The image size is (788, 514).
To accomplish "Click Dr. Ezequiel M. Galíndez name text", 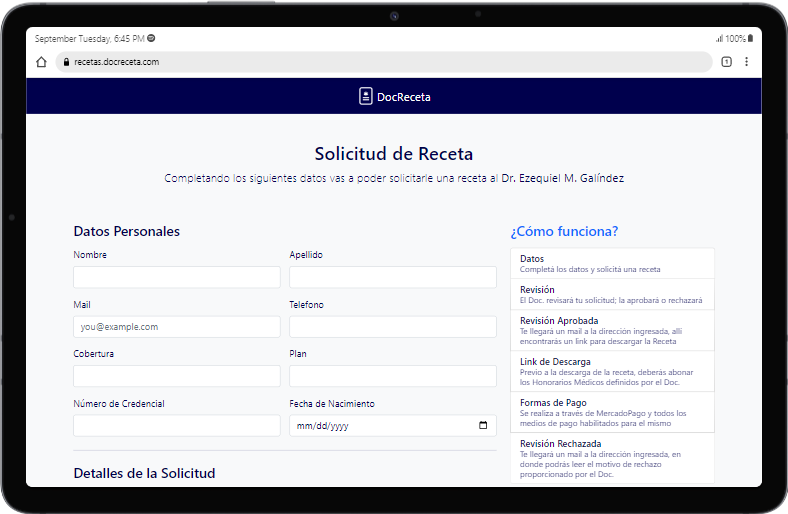I will click(562, 178).
